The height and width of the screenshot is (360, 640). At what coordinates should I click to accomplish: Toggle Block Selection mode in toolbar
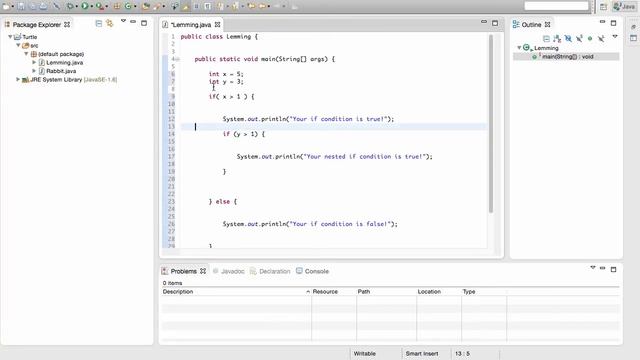(x=196, y=6)
